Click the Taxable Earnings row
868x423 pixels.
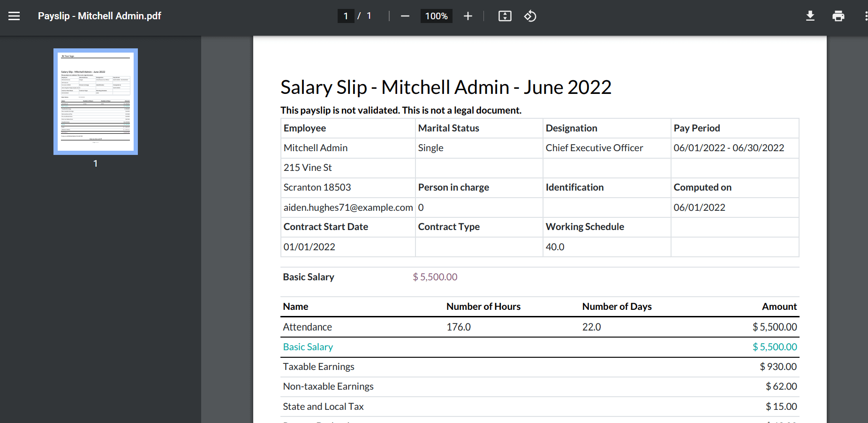click(x=540, y=367)
